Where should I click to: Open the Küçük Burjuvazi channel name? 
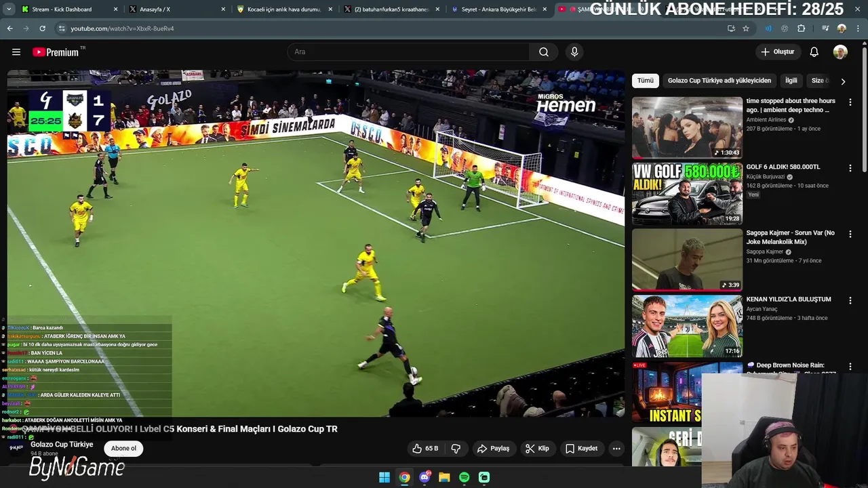point(765,177)
